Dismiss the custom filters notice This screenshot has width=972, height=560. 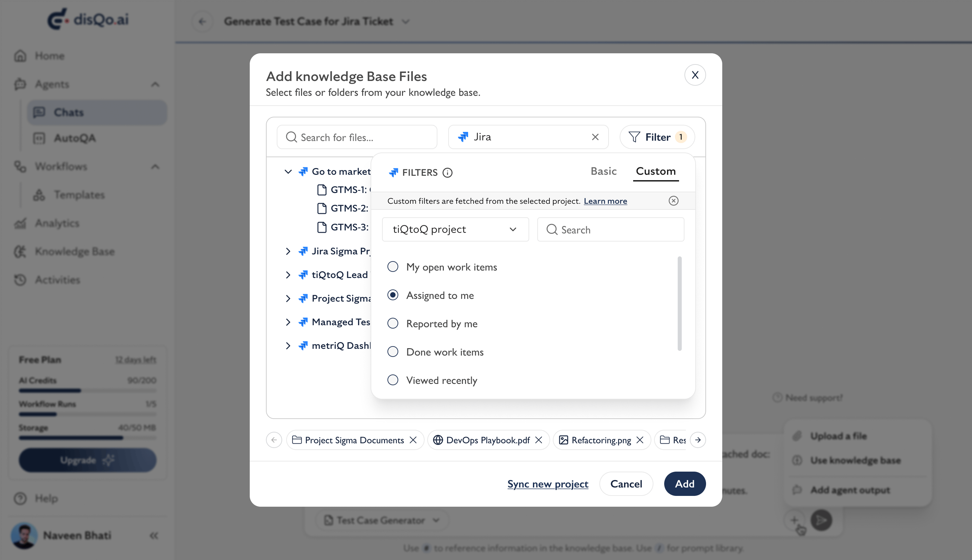673,201
